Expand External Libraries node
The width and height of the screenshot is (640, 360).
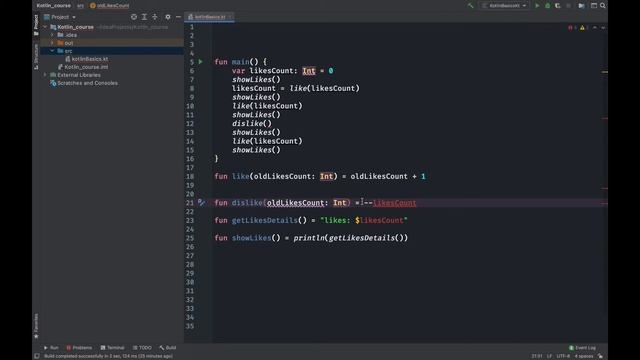pyautogui.click(x=45, y=75)
